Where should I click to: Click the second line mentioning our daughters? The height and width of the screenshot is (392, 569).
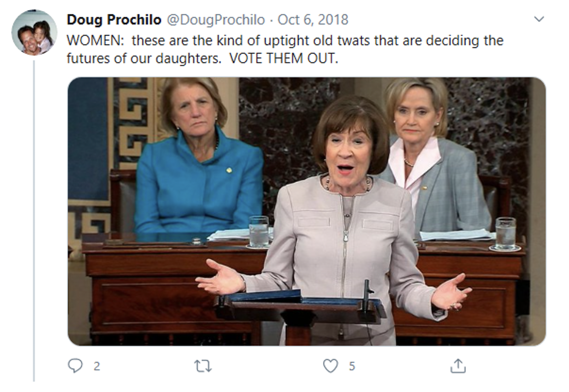[202, 59]
